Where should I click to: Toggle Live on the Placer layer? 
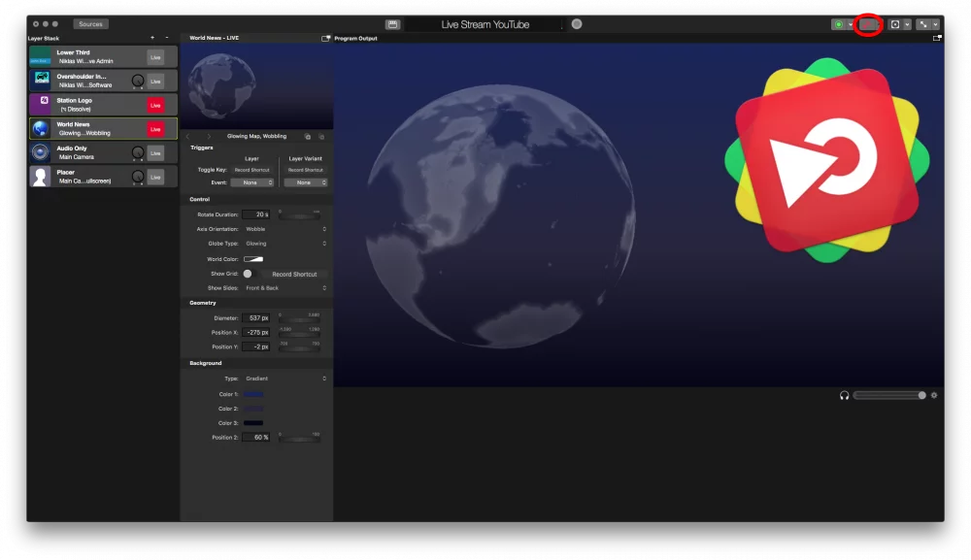155,177
